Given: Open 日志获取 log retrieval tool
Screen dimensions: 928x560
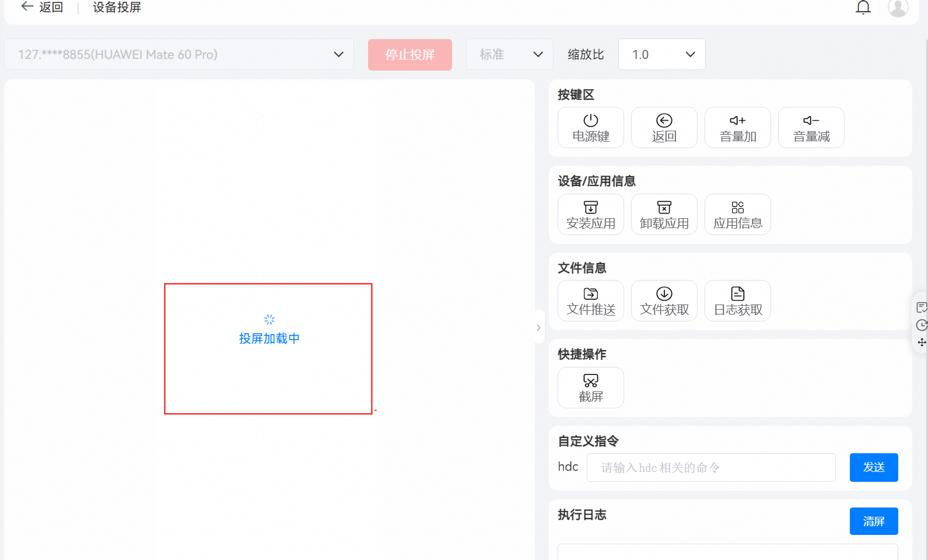Looking at the screenshot, I should [x=737, y=301].
